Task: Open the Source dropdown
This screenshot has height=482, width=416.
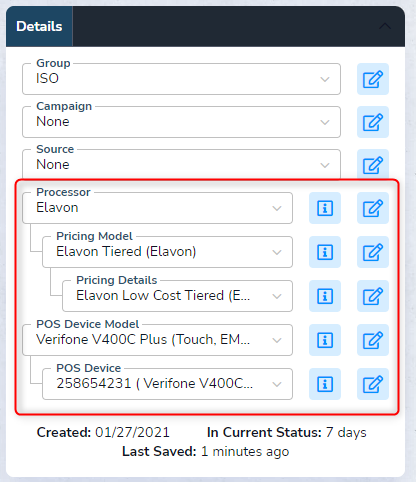Action: pos(181,165)
